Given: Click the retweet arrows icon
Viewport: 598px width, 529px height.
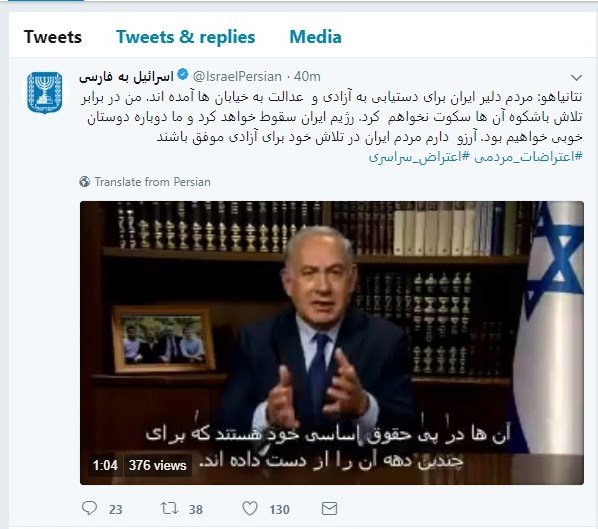Looking at the screenshot, I should click(x=169, y=508).
